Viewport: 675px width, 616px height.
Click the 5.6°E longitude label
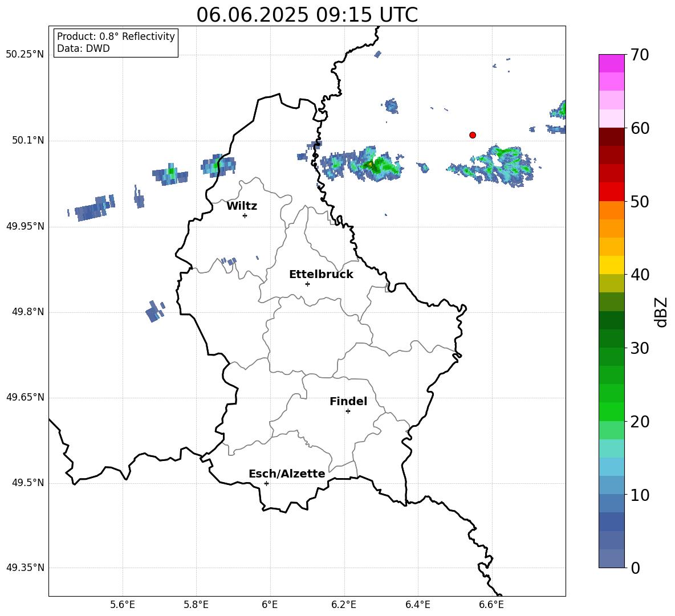coord(123,605)
